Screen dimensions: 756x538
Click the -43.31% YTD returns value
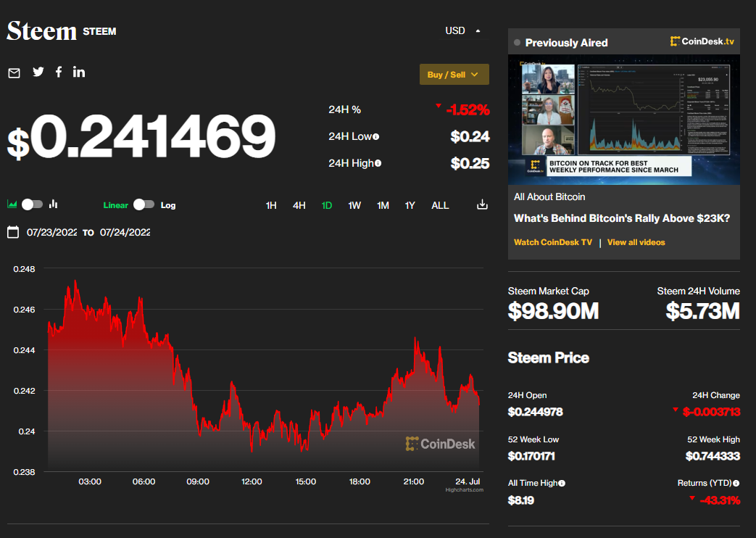coord(719,500)
